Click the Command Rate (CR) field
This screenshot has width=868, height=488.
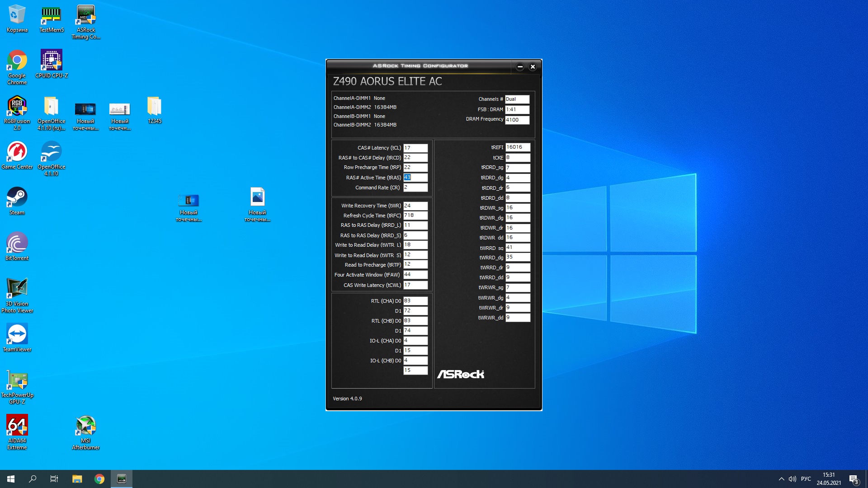415,188
